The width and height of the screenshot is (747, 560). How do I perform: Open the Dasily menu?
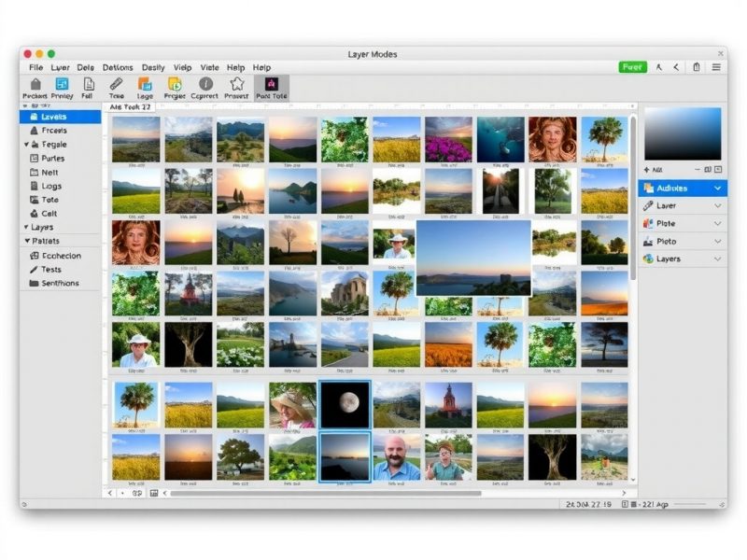[x=155, y=67]
